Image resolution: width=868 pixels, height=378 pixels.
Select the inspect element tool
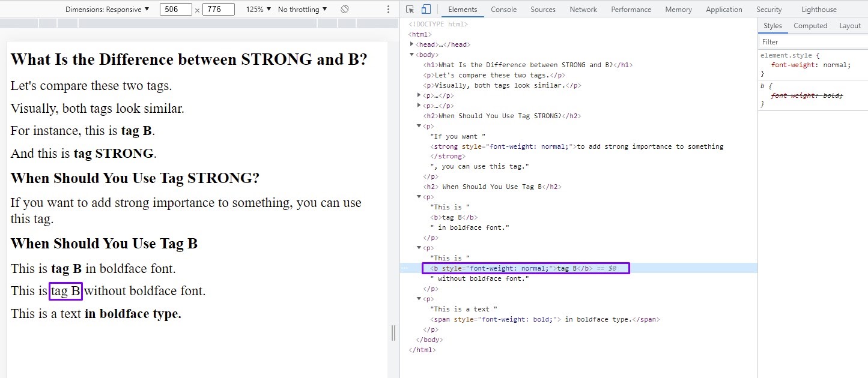click(410, 9)
